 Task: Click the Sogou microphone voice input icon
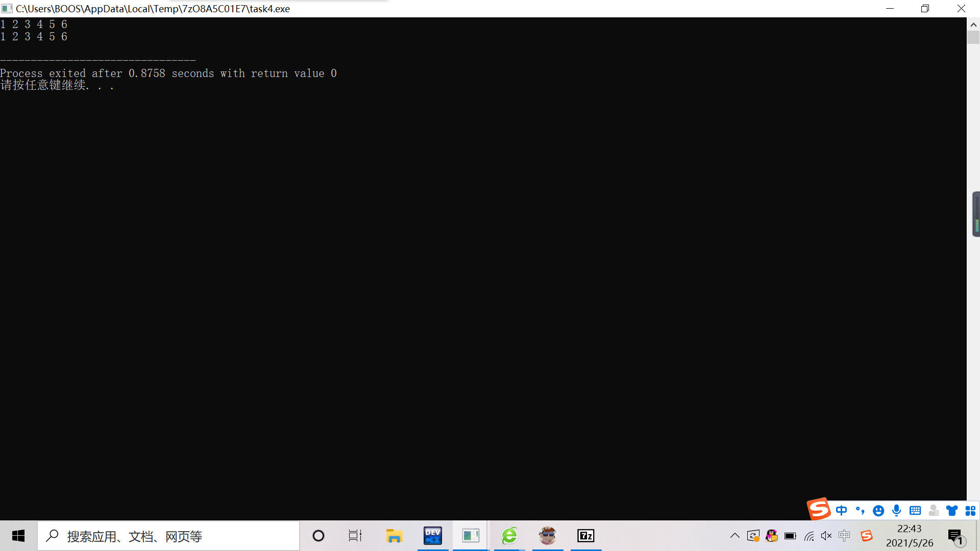pos(896,511)
